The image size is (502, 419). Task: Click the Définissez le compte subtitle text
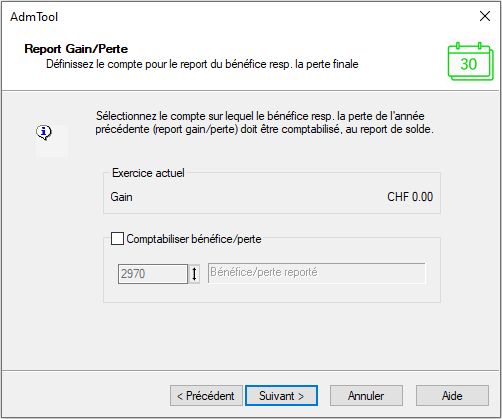click(202, 64)
